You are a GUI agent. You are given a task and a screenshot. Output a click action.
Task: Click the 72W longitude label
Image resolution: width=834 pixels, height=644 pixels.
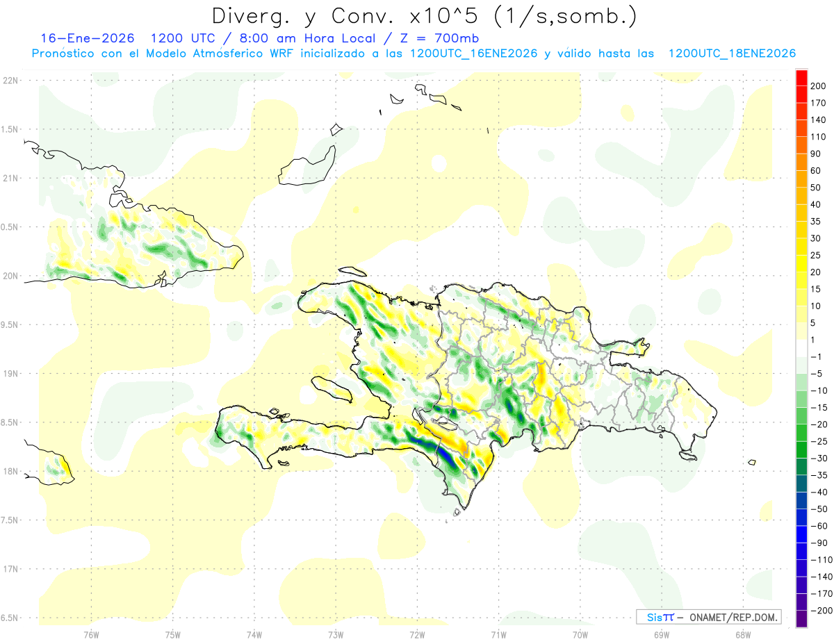click(x=417, y=634)
